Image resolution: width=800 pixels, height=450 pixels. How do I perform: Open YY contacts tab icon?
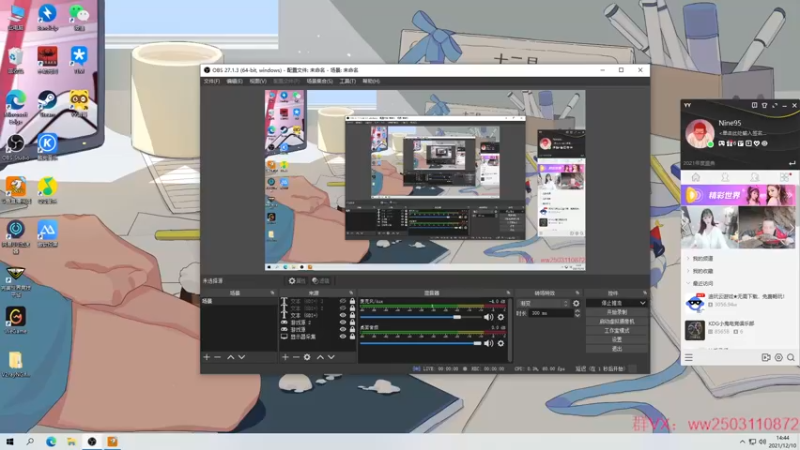[x=725, y=177]
